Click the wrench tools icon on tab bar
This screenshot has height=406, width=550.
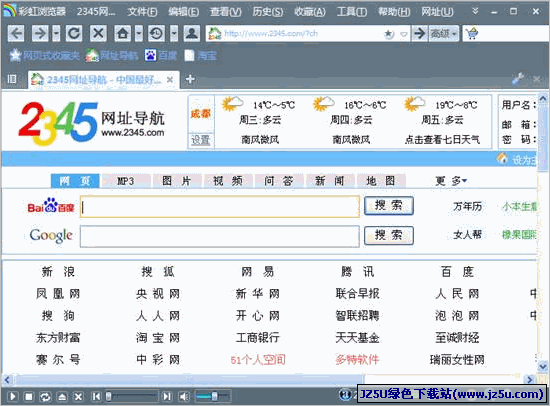[x=518, y=79]
